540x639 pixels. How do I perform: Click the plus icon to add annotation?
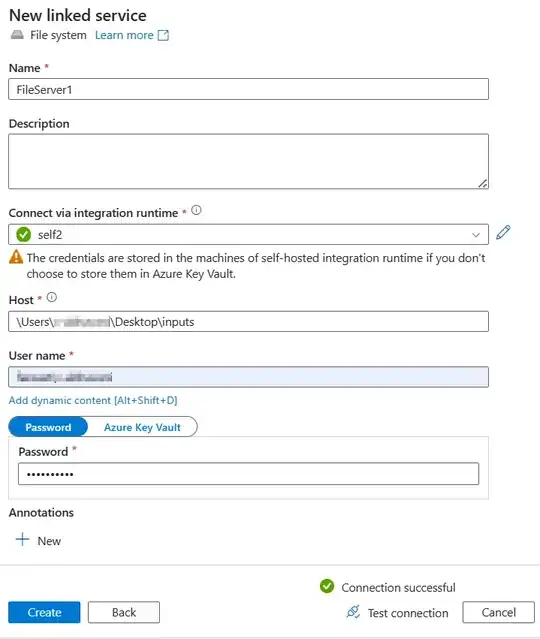point(22,540)
